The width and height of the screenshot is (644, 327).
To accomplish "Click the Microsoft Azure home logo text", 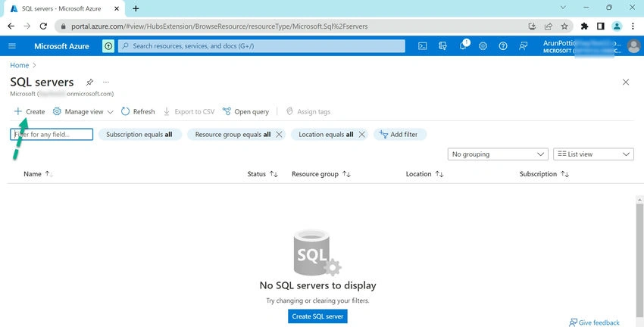I will (x=61, y=46).
